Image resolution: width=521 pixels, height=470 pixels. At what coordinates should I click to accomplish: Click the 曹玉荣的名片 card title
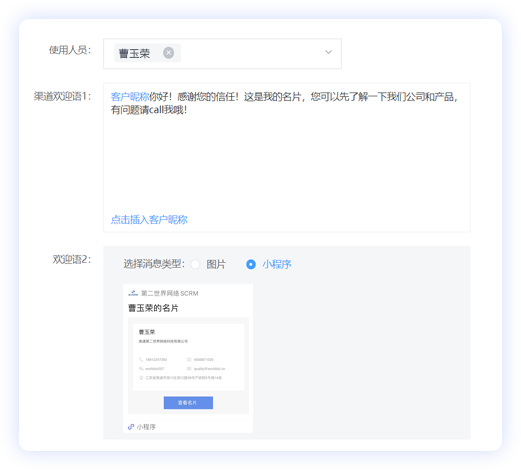153,308
